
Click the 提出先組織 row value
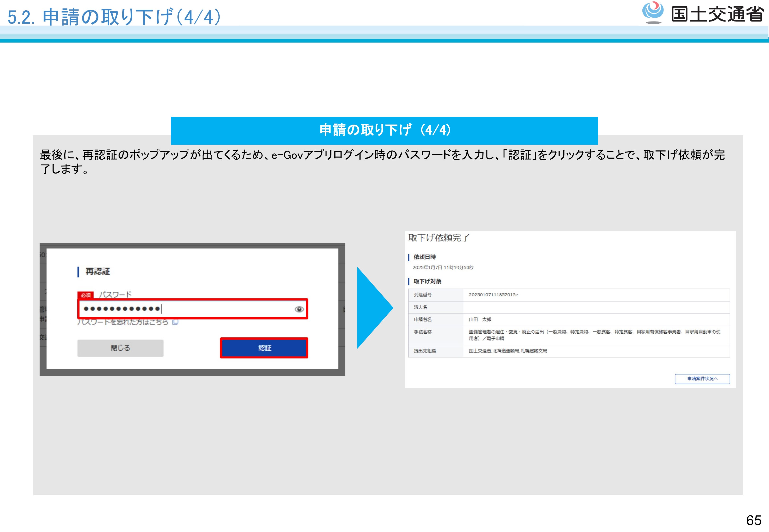508,351
